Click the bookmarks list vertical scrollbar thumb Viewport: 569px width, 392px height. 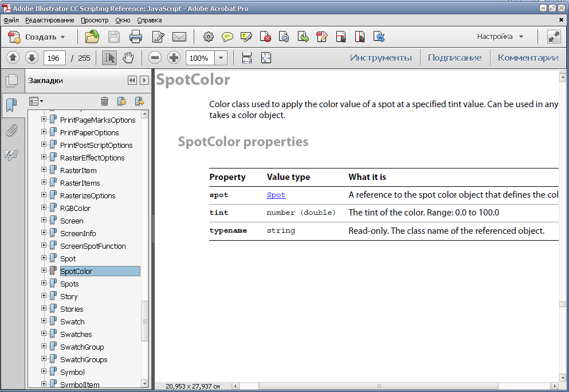(x=144, y=321)
